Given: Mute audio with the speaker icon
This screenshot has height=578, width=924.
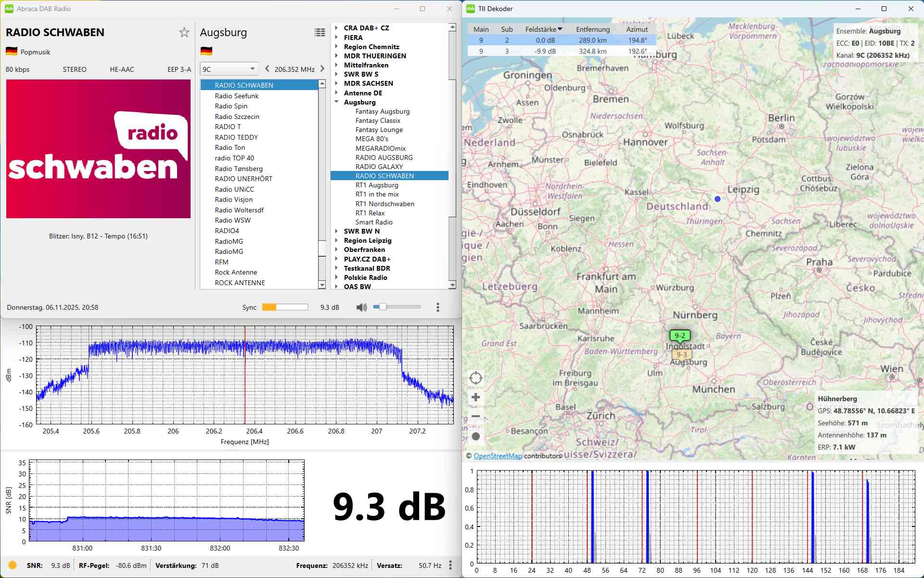Looking at the screenshot, I should [361, 307].
